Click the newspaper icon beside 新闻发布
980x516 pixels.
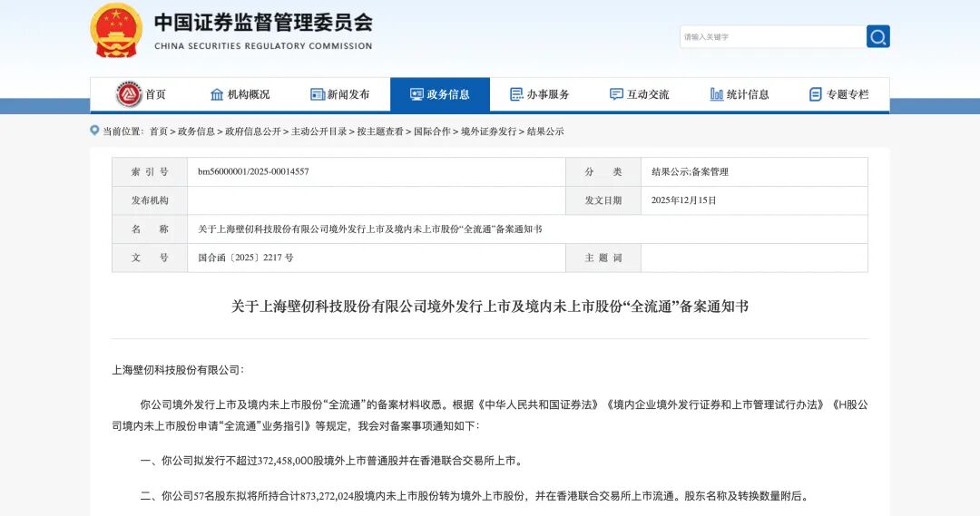317,94
